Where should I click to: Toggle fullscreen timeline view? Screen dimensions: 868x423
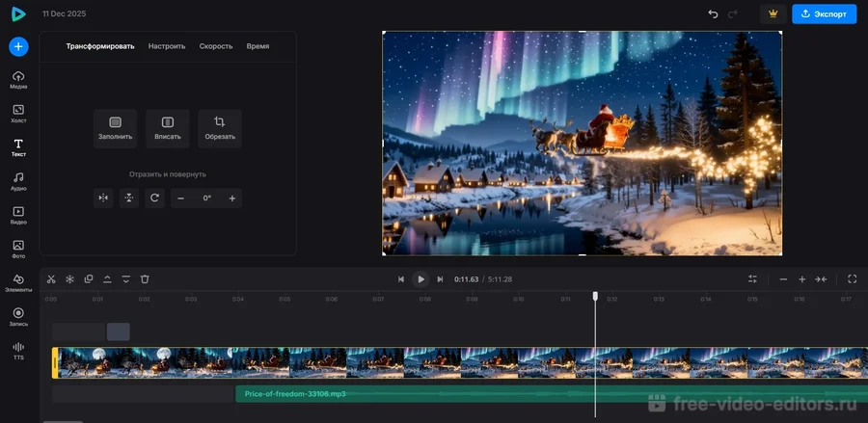pyautogui.click(x=853, y=279)
